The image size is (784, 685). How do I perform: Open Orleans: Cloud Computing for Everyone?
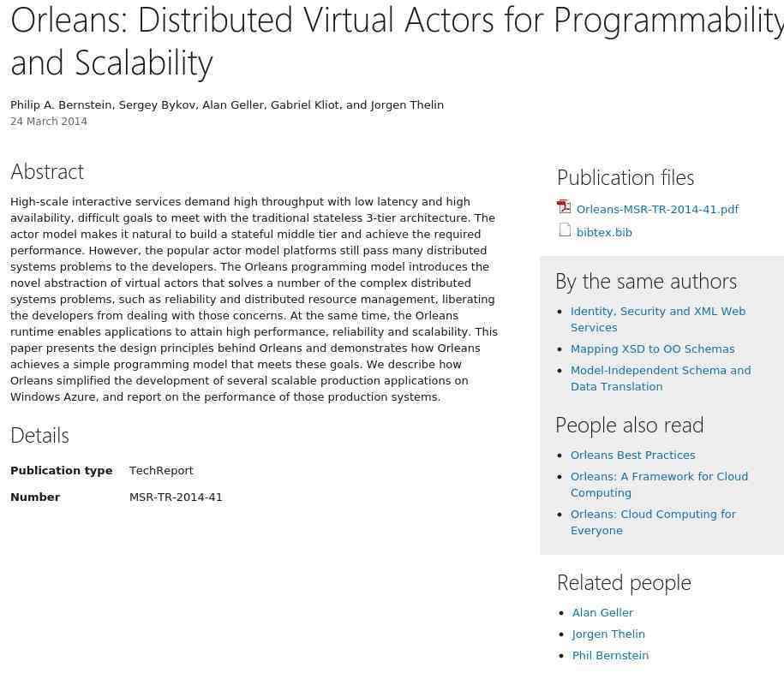(x=653, y=522)
